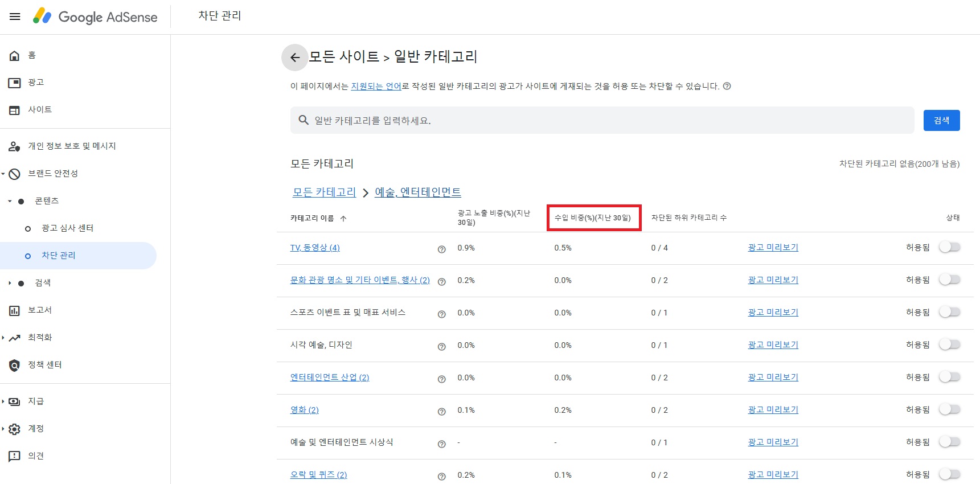Image resolution: width=980 pixels, height=484 pixels.
Task: Expand the 최적화 section arrow
Action: [x=3, y=338]
